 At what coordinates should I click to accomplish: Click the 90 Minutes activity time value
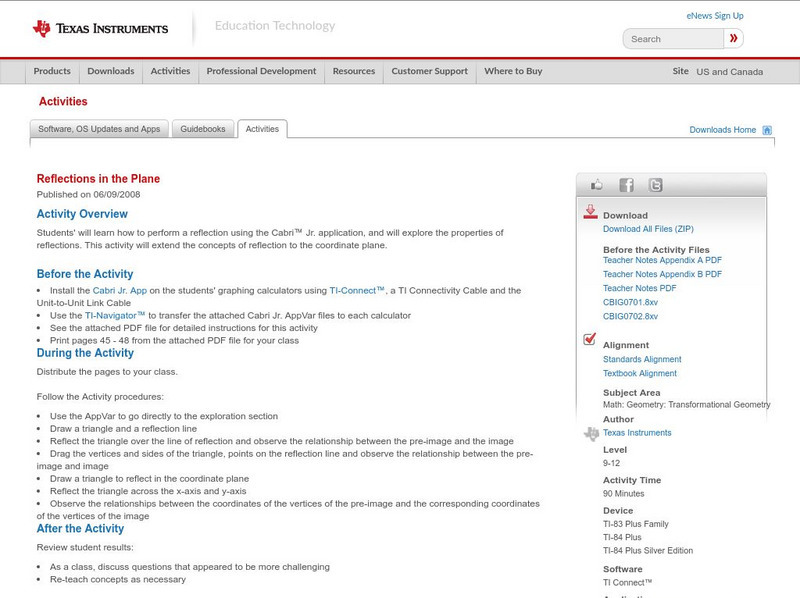pos(623,494)
